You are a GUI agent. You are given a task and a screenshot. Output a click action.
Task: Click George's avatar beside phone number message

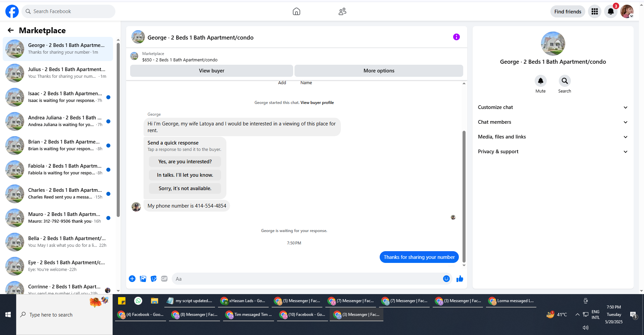(136, 207)
